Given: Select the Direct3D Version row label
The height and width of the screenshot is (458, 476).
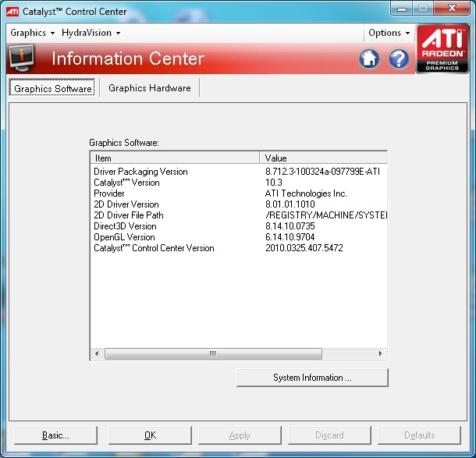Looking at the screenshot, I should pos(125,226).
